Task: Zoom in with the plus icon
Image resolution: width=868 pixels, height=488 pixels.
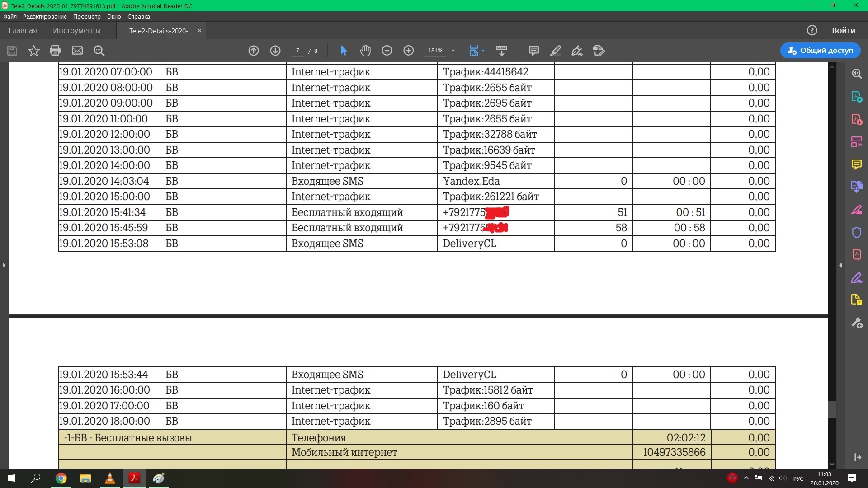Action: (409, 51)
